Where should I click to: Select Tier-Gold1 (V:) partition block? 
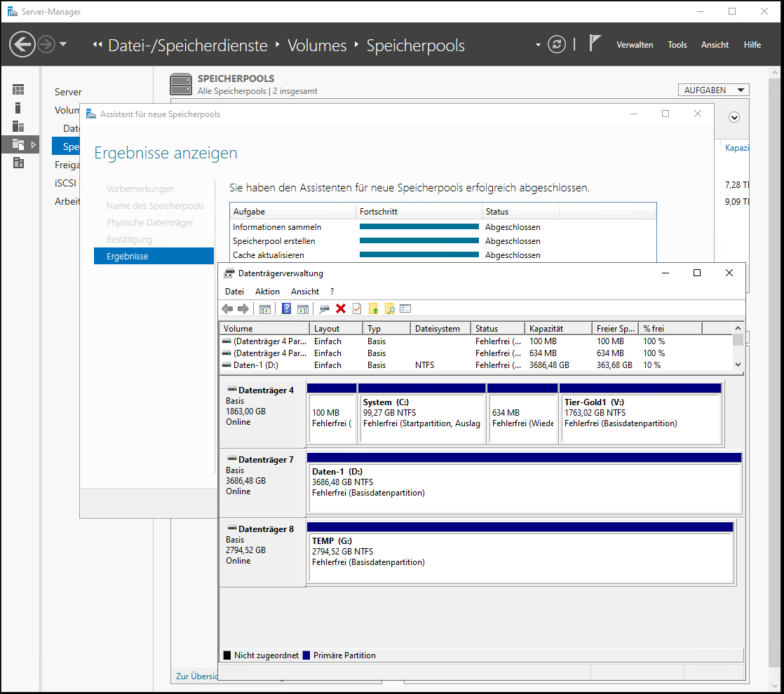(640, 414)
